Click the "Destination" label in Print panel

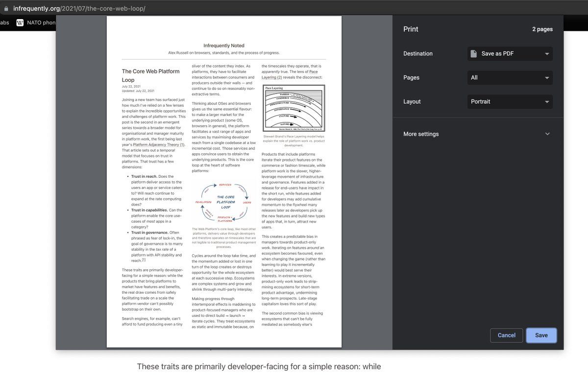tap(418, 54)
